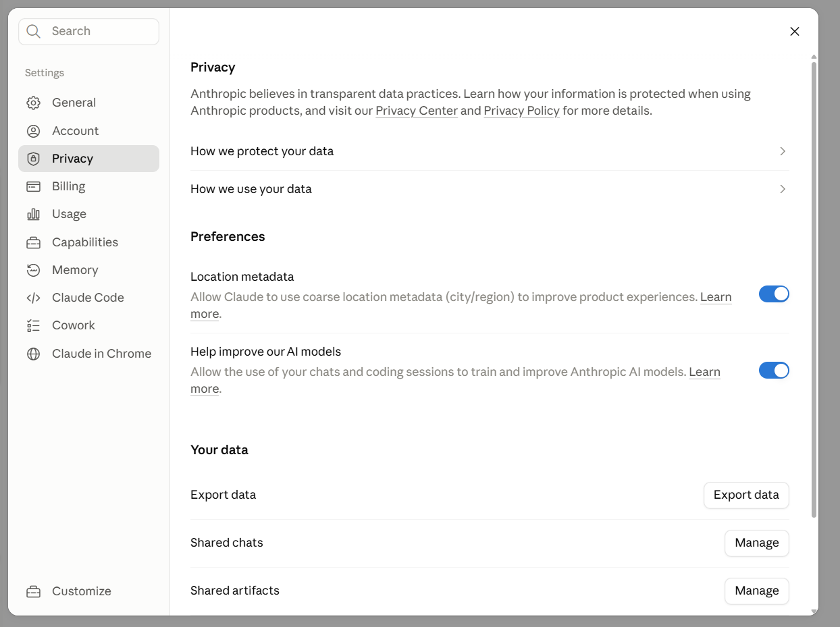Viewport: 840px width, 627px height.
Task: Click the Export data button
Action: pyautogui.click(x=746, y=495)
